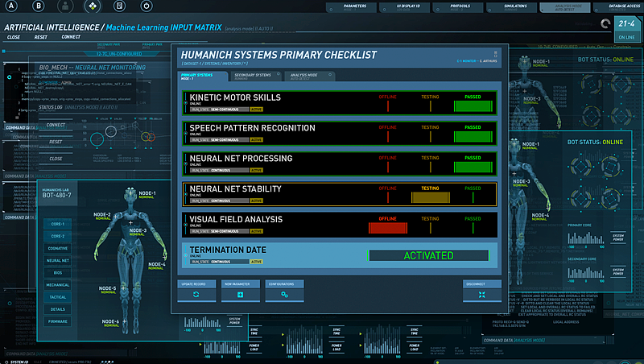
Task: Open Neural Net Processing RUN_STATE field
Action: (219, 170)
